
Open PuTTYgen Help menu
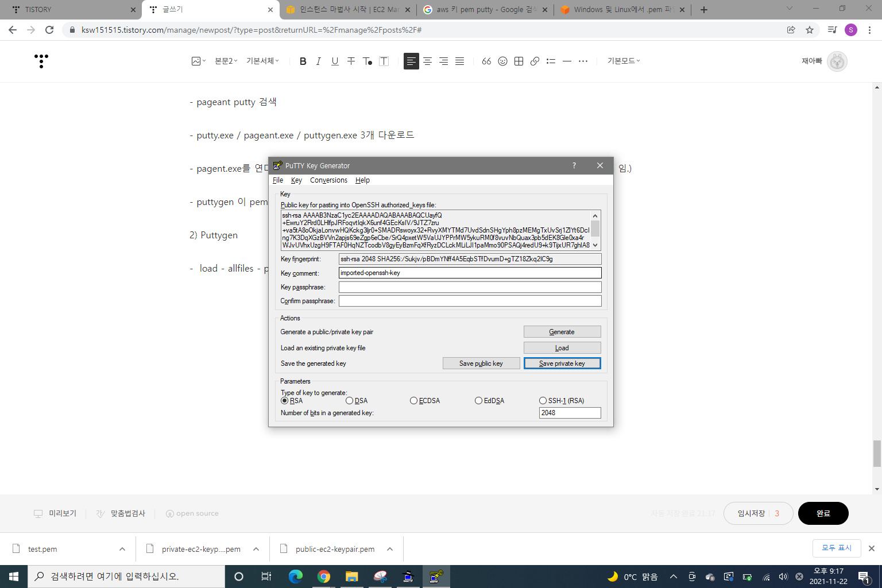pos(362,180)
